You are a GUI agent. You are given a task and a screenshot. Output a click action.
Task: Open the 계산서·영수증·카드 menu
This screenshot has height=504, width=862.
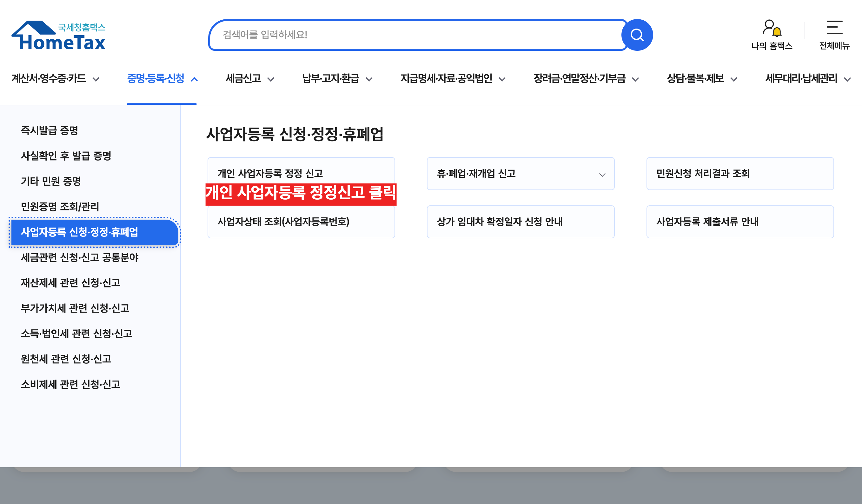(49, 79)
